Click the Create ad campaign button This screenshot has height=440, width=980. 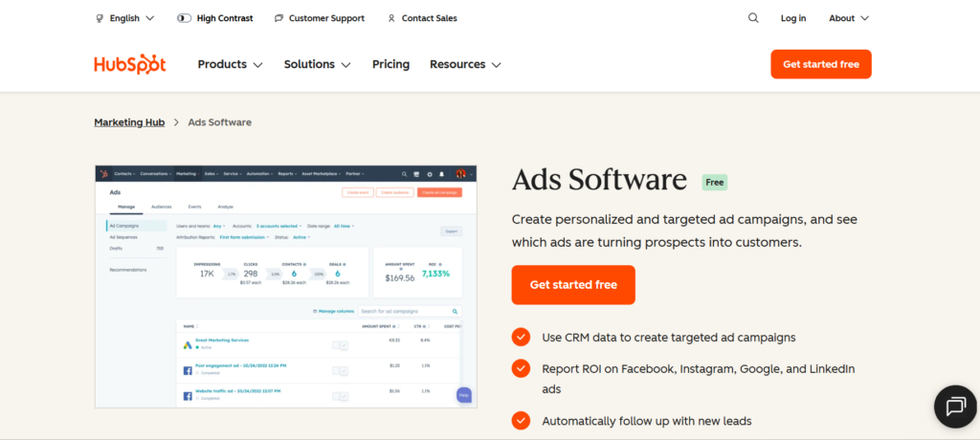(x=440, y=192)
